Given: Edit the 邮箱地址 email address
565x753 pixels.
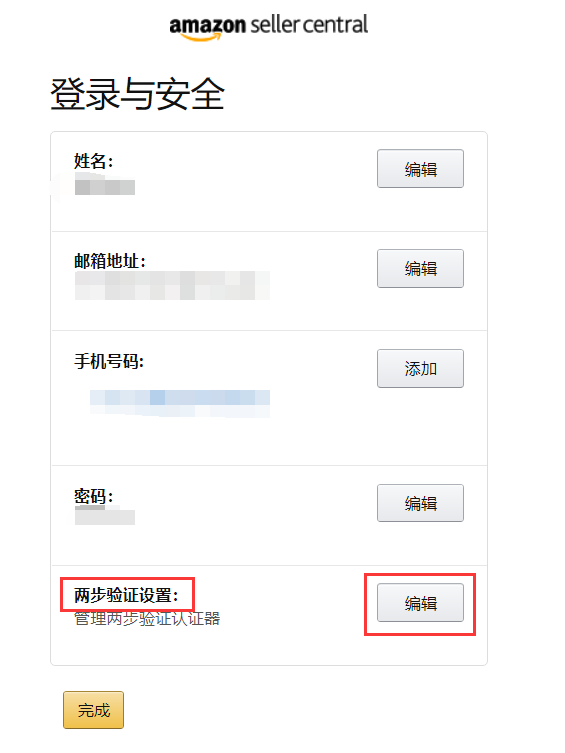Looking at the screenshot, I should click(x=420, y=268).
